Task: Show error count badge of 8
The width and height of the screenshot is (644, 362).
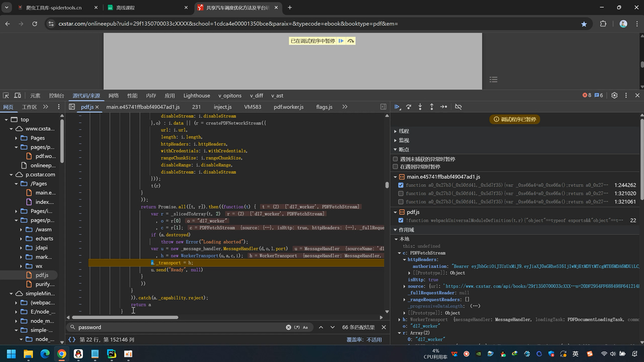Action: pos(587,95)
